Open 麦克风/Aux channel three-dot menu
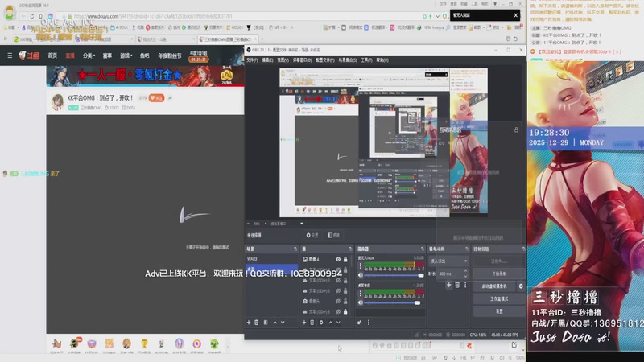The width and height of the screenshot is (644, 362). pyautogui.click(x=361, y=266)
